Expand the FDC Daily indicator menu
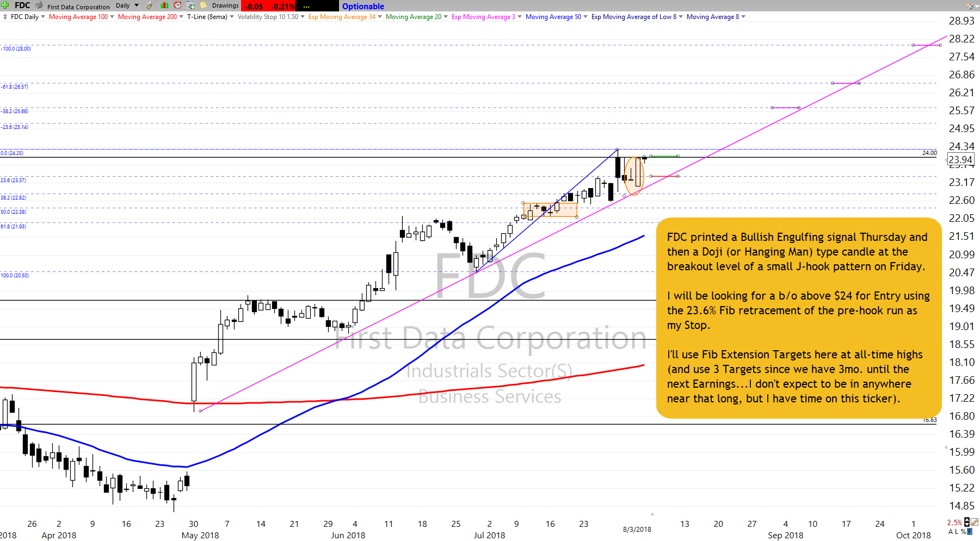Image resolution: width=980 pixels, height=541 pixels. (43, 17)
